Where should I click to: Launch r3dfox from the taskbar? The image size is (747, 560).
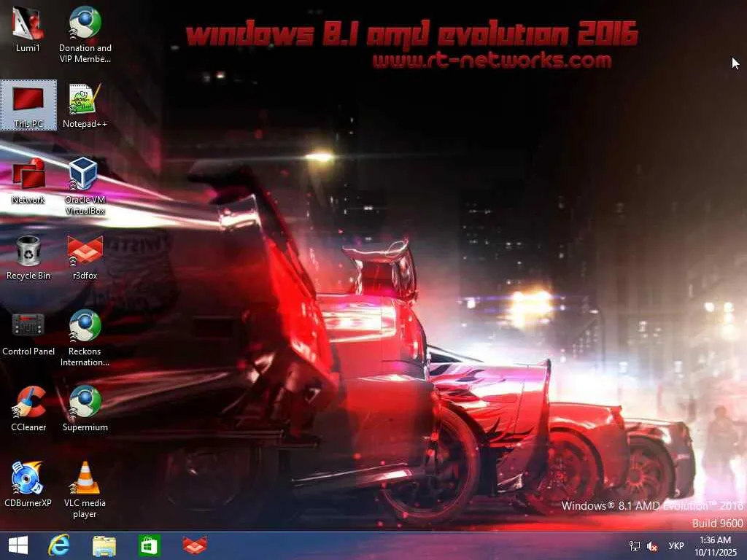tap(195, 545)
